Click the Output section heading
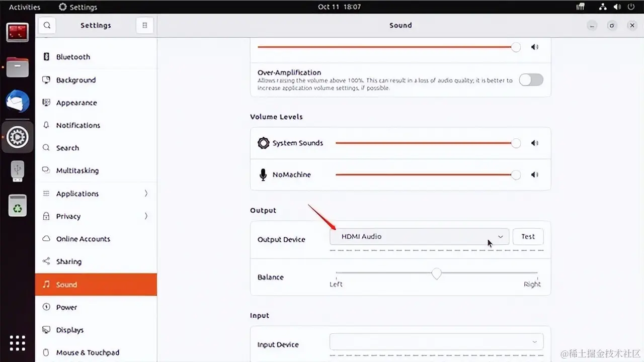 [263, 210]
